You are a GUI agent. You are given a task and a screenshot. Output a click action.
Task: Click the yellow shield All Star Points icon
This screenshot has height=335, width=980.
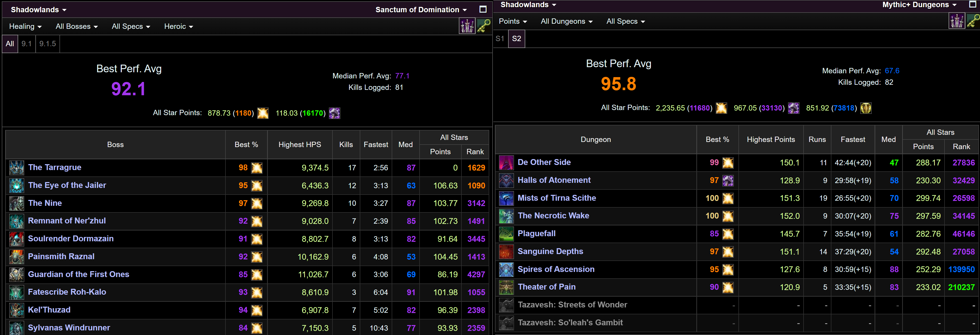(866, 108)
